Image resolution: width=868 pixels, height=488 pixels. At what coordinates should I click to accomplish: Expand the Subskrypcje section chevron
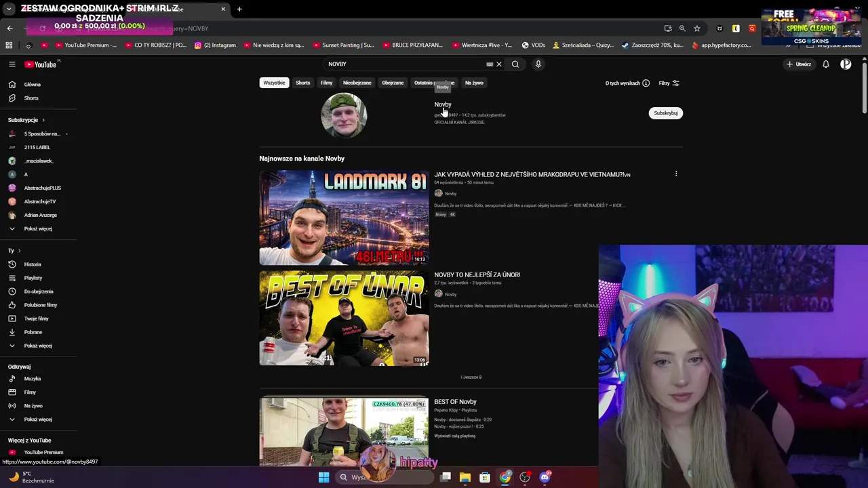point(43,120)
